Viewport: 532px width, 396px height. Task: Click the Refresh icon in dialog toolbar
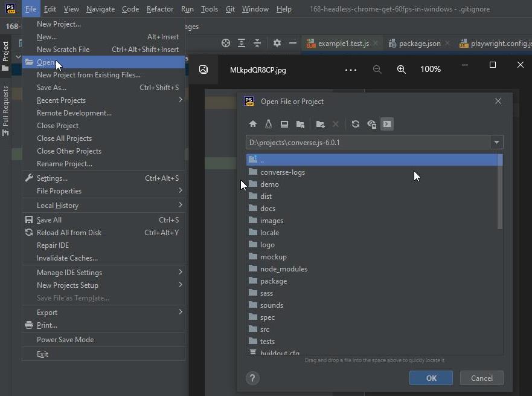tap(356, 124)
